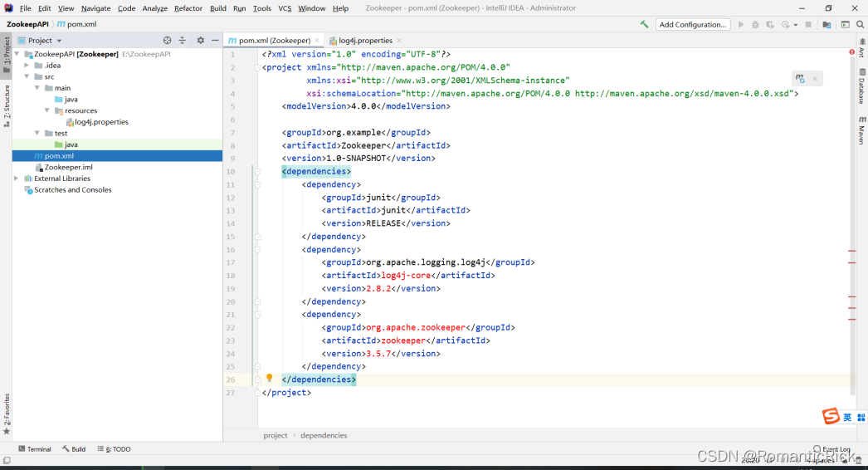The image size is (868, 470).
Task: Collapse the main folder
Action: (x=37, y=88)
